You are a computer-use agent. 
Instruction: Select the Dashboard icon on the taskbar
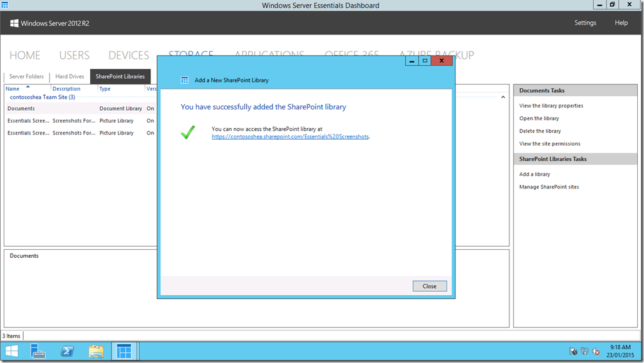(124, 351)
